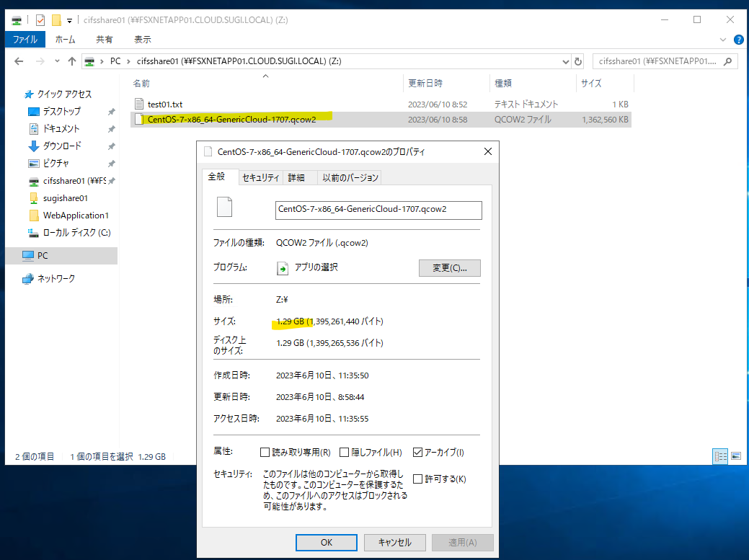Switch to details view in status bar

(x=721, y=456)
